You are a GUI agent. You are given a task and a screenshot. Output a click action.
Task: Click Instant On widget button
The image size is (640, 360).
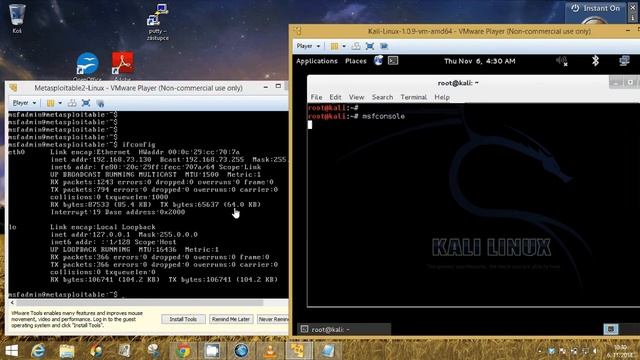pyautogui.click(x=595, y=9)
